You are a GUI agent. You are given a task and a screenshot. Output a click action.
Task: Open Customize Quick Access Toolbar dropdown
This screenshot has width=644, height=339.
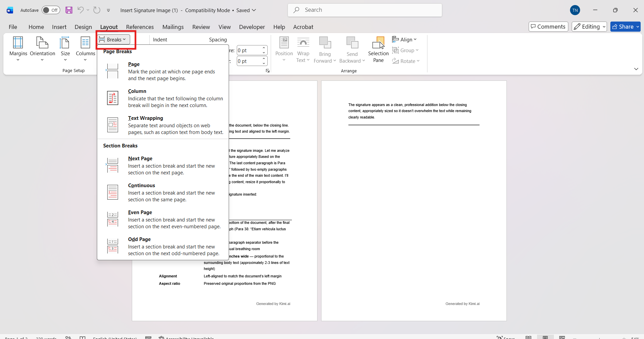[x=108, y=10]
